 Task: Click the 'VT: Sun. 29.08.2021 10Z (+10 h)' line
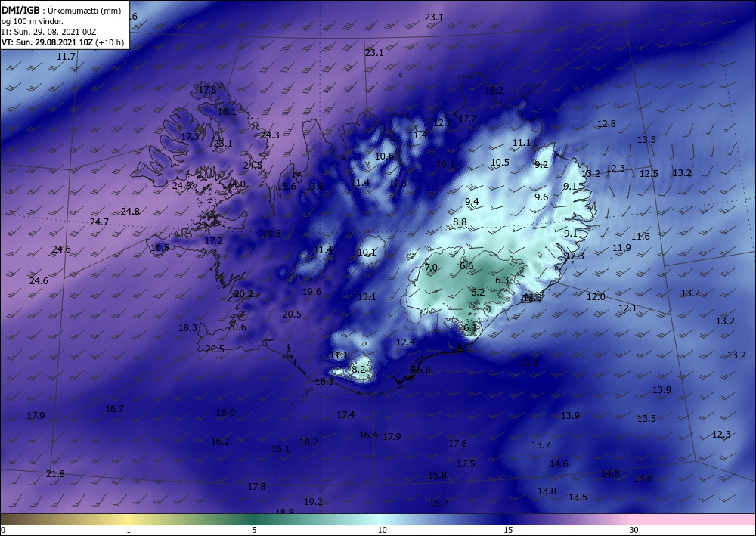63,42
